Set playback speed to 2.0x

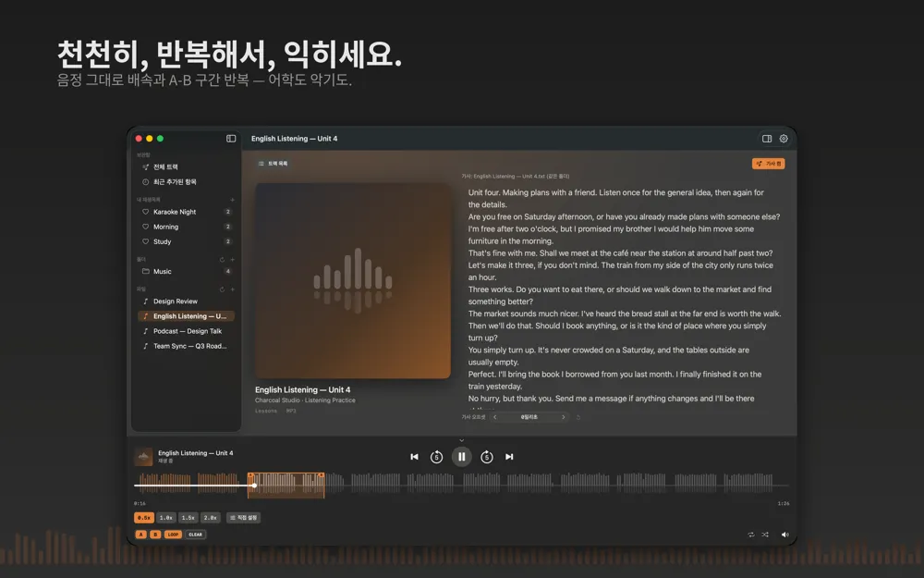click(211, 518)
